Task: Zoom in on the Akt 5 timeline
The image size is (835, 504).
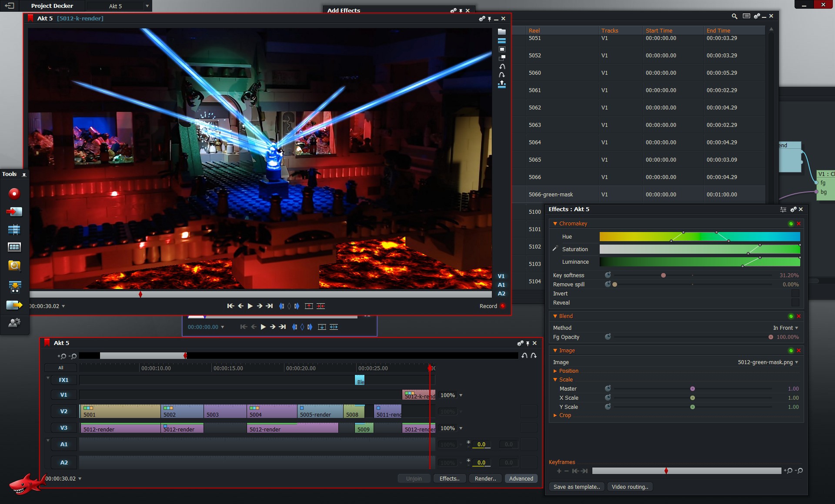Action: point(62,356)
